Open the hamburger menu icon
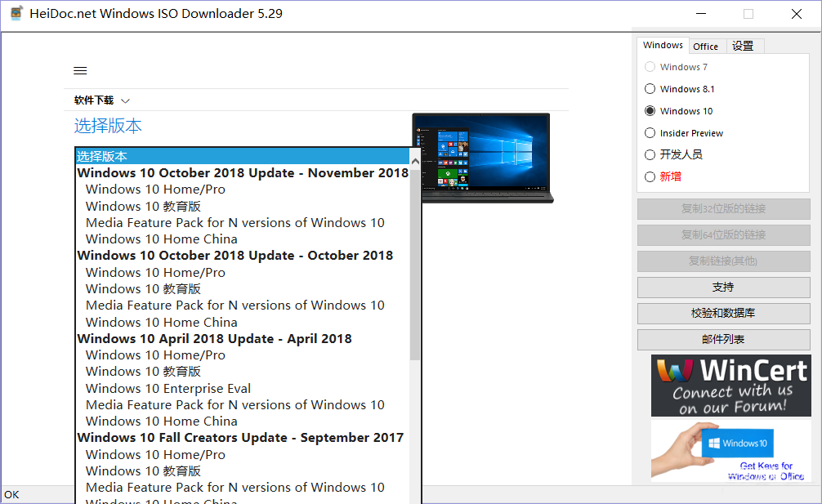The width and height of the screenshot is (822, 504). 80,70
